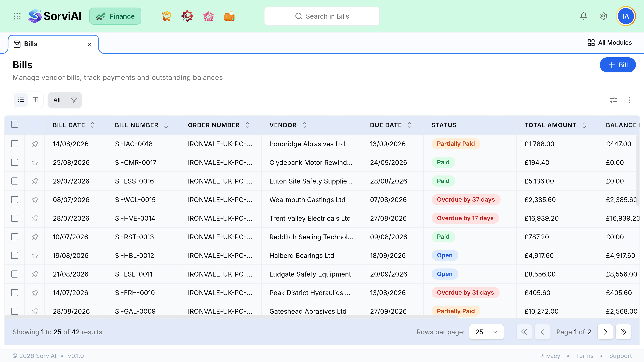Open the gear wrench module icon

[187, 16]
